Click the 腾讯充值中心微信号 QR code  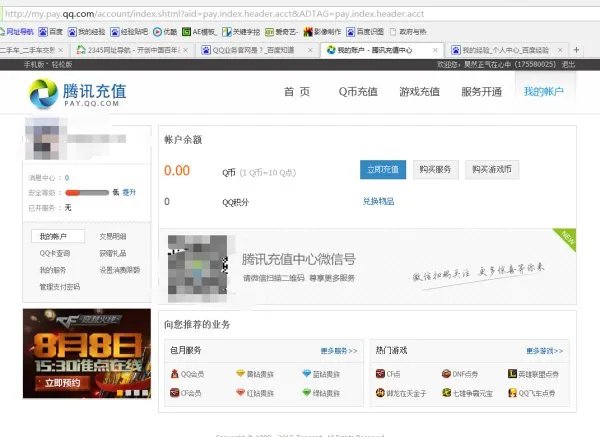point(198,267)
